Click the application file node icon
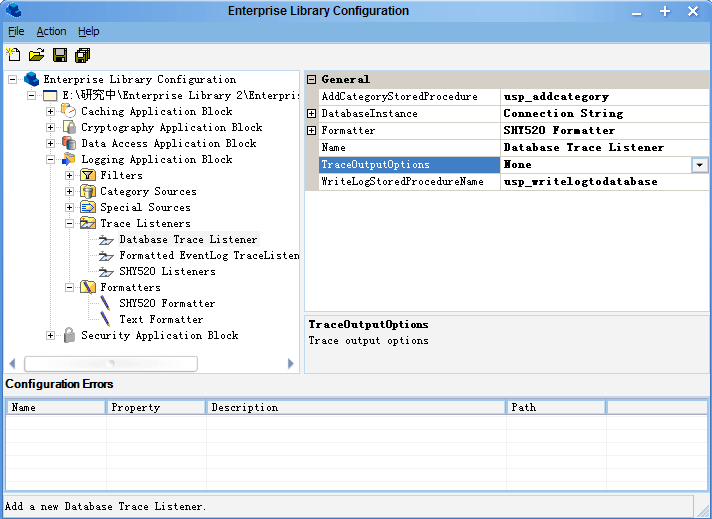 tap(50, 95)
